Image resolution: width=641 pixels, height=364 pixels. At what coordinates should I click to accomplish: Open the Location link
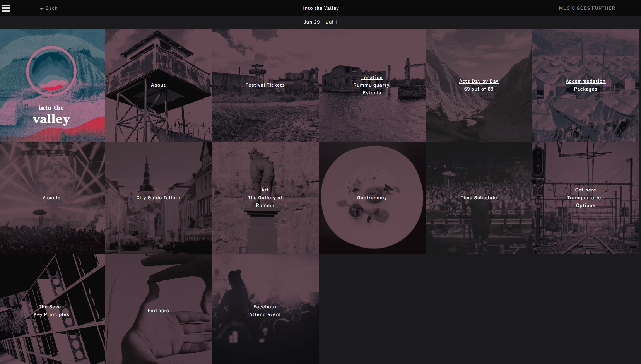pos(372,77)
